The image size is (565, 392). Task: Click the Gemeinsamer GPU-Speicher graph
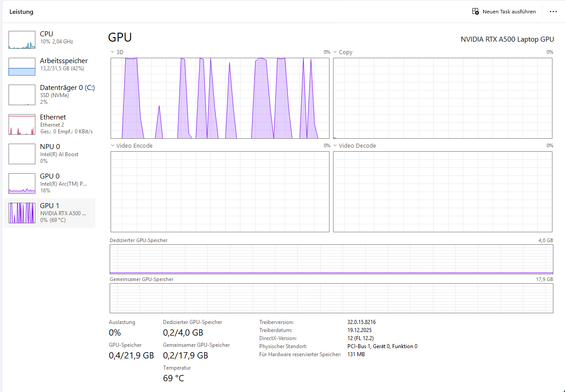(331, 298)
